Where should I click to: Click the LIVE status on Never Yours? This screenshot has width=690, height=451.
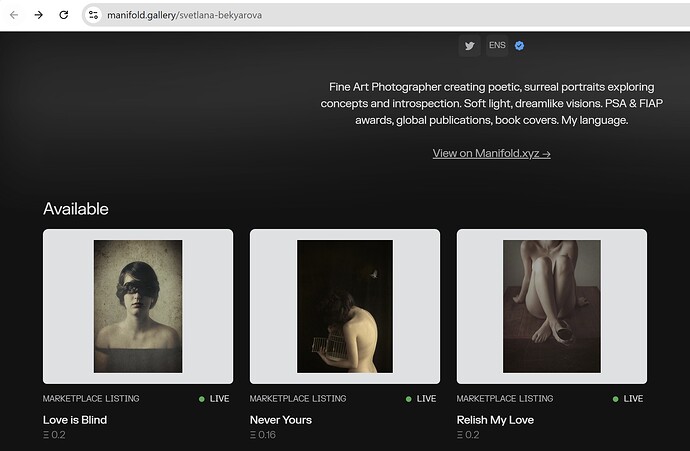point(426,399)
